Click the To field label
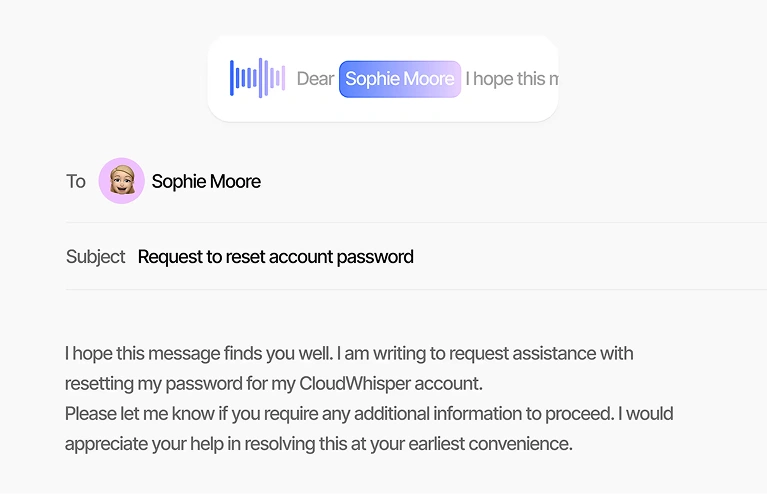The height and width of the screenshot is (494, 767). pos(76,181)
